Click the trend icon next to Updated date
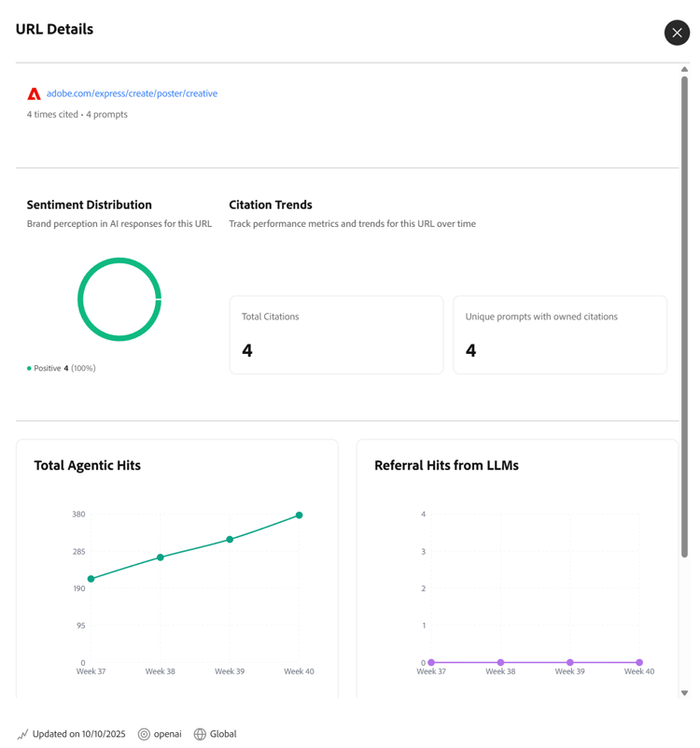This screenshot has width=700, height=748. tap(22, 734)
